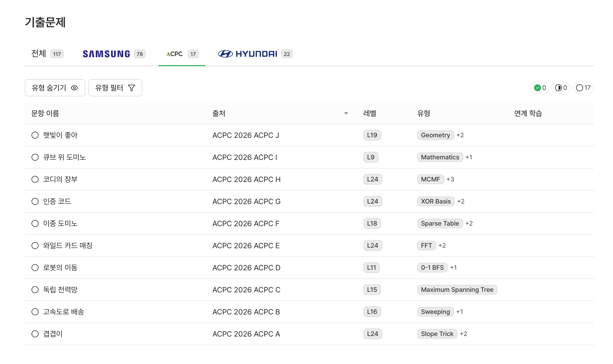Expand the +2 tags beside Sparse Table
613x364 pixels.
pyautogui.click(x=469, y=223)
